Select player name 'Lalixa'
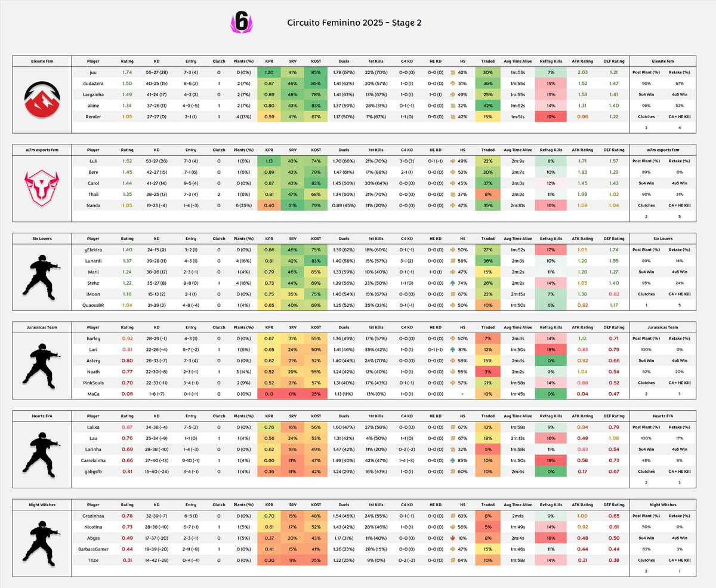This screenshot has height=588, width=716. (x=92, y=427)
